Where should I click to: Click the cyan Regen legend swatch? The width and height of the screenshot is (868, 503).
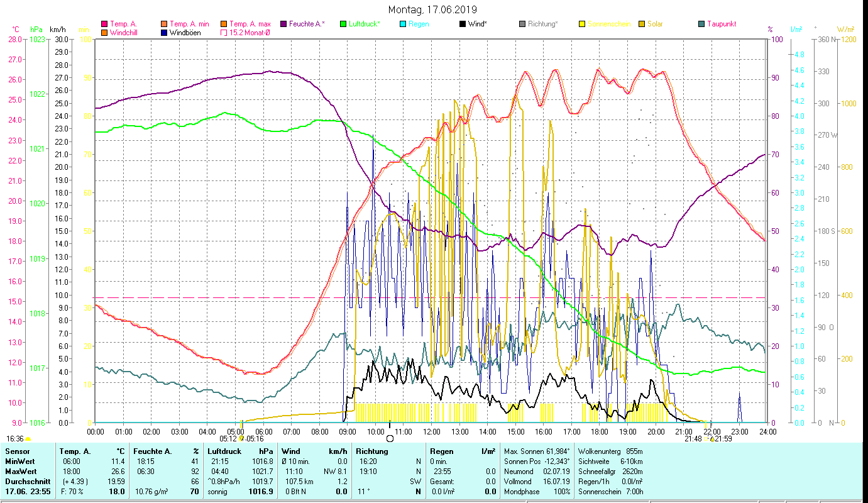tap(403, 25)
